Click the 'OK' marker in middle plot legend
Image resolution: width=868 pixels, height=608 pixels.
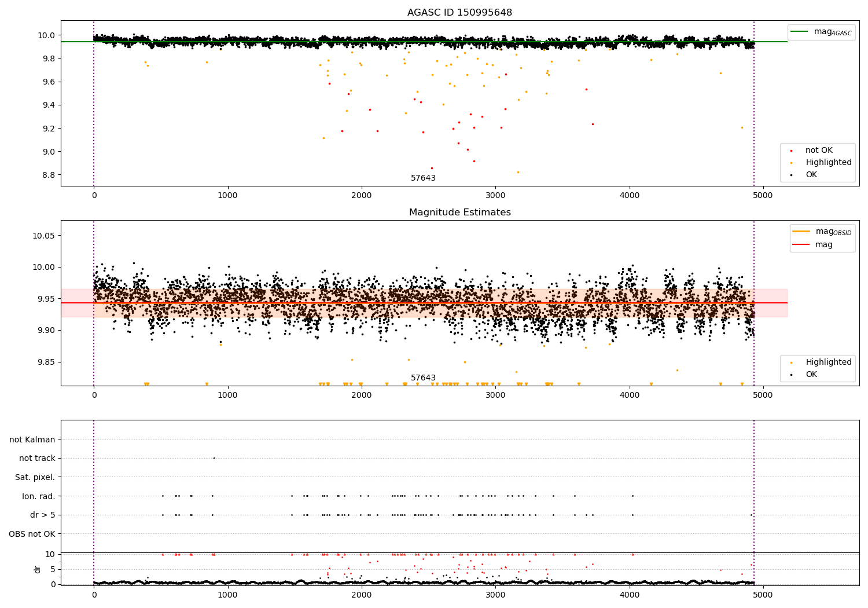click(792, 375)
